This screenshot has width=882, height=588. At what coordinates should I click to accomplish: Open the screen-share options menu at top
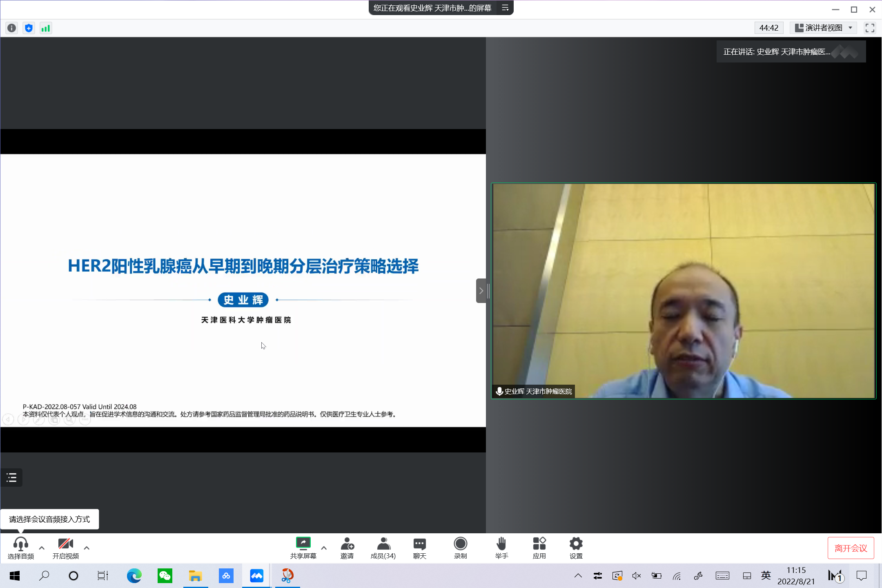(x=505, y=8)
